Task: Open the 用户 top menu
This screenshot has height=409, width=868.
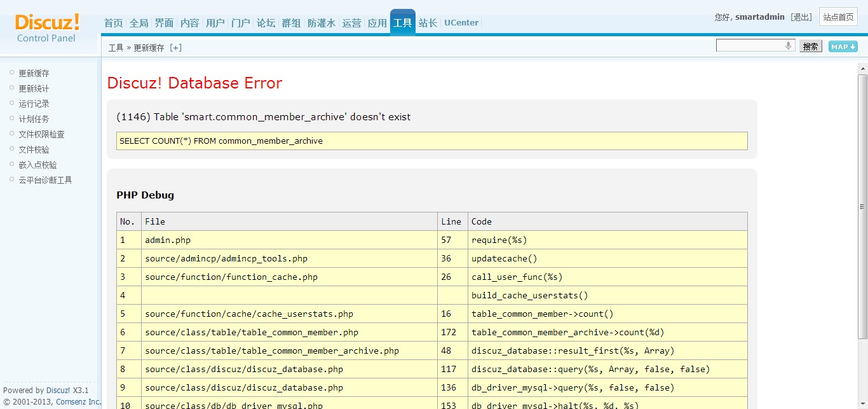Action: (215, 23)
